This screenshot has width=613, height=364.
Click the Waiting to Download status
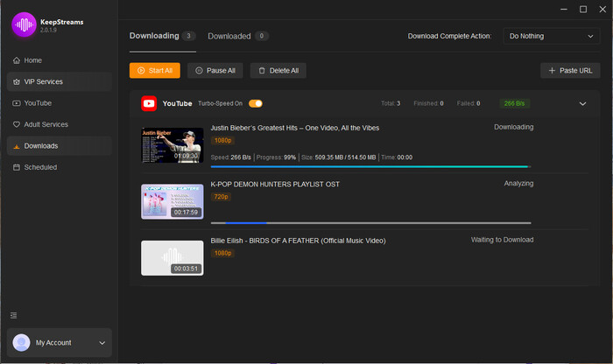(502, 240)
